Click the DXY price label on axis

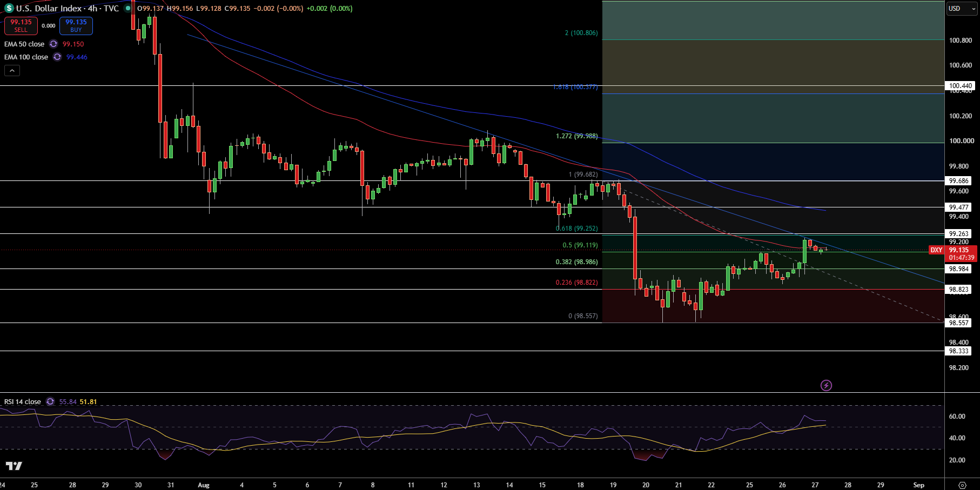936,250
